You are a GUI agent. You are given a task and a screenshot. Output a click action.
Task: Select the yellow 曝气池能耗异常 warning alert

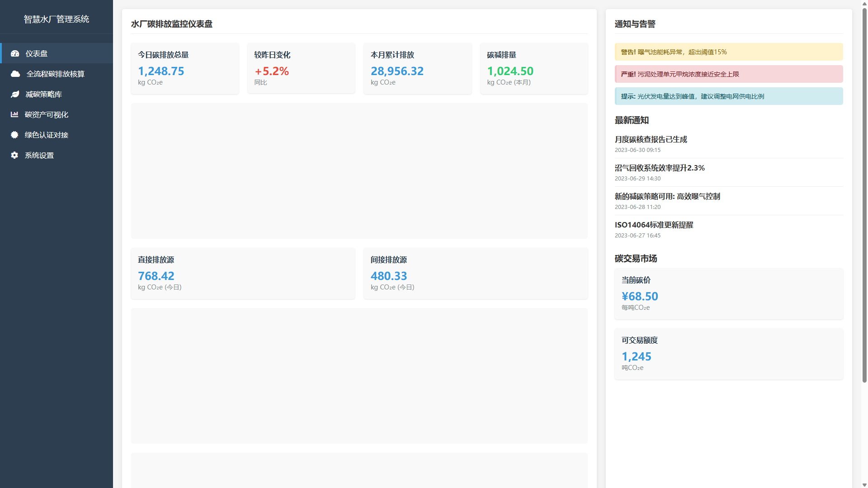click(728, 52)
